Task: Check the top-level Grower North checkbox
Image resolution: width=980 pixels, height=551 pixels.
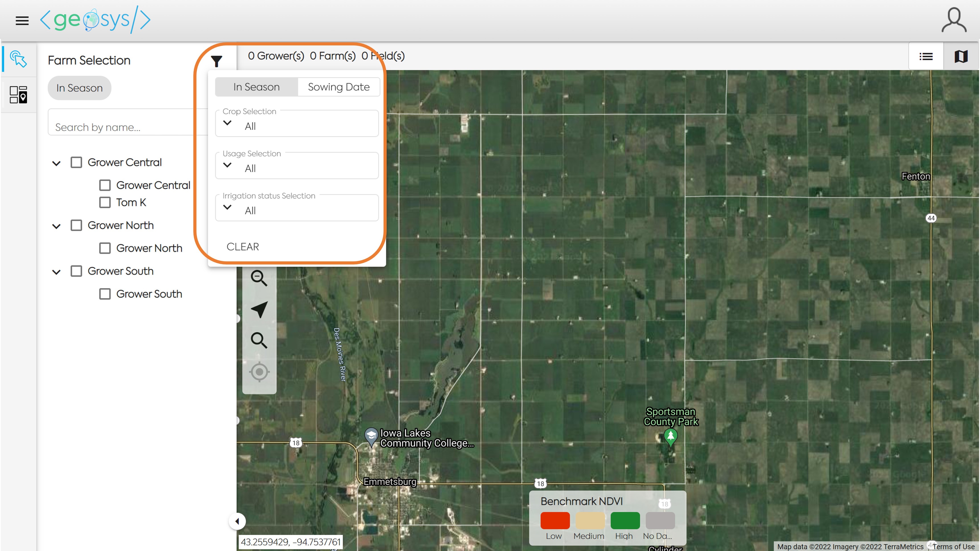Action: point(76,225)
